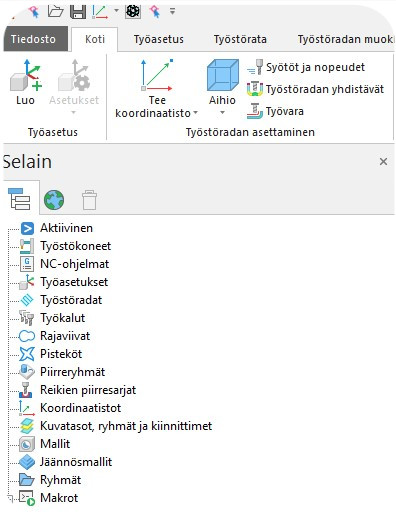The width and height of the screenshot is (396, 523).
Task: Open Työstöradan yhdistävät
Action: click(315, 89)
